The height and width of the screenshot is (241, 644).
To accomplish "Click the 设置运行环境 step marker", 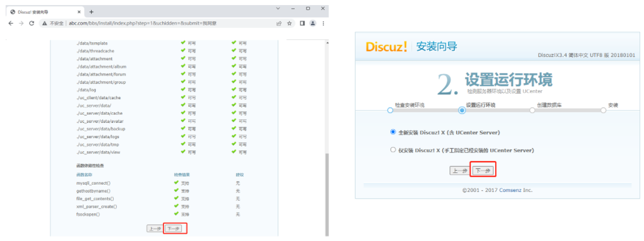I will (x=462, y=110).
